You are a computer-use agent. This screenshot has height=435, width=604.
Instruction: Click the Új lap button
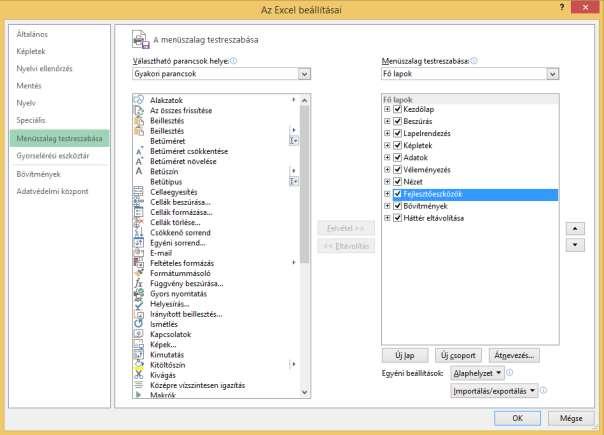[x=405, y=355]
